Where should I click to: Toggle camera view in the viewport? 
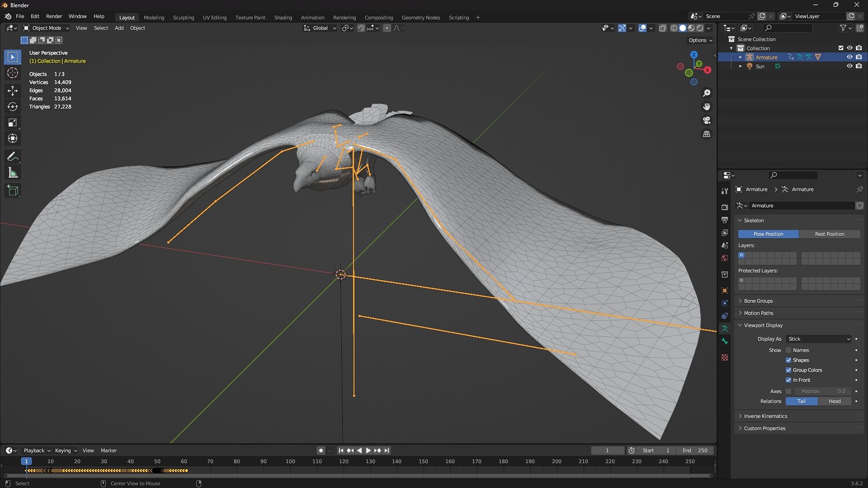(x=707, y=120)
